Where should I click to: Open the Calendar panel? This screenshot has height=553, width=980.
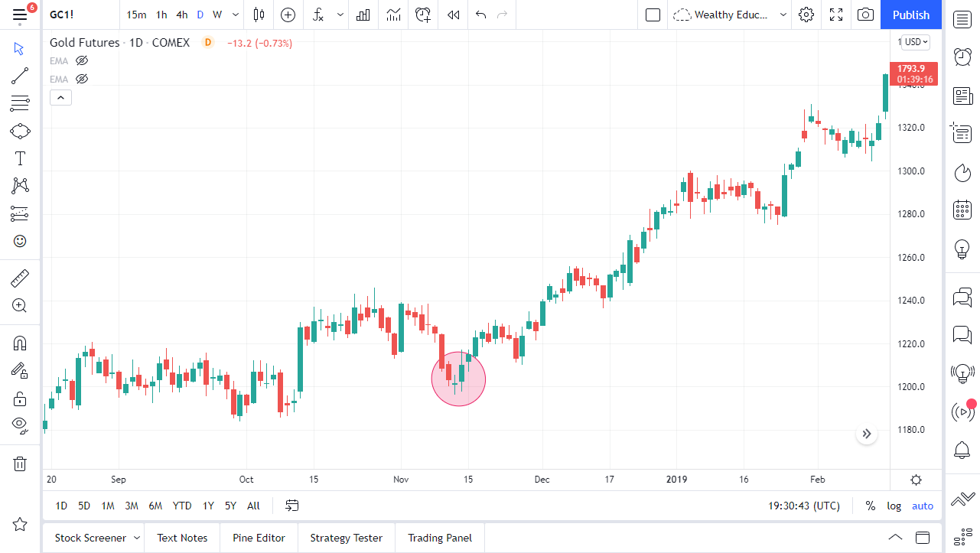click(x=962, y=210)
